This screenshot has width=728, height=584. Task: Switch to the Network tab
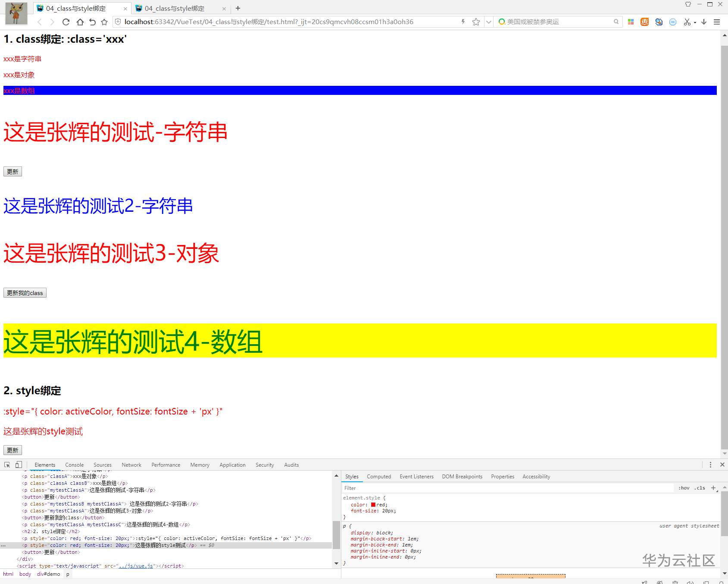131,465
